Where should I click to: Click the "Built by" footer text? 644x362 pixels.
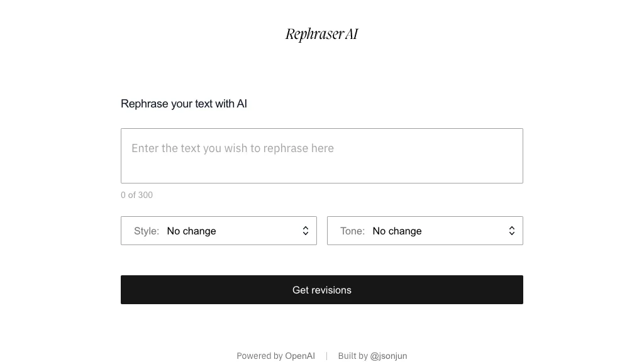click(x=353, y=356)
